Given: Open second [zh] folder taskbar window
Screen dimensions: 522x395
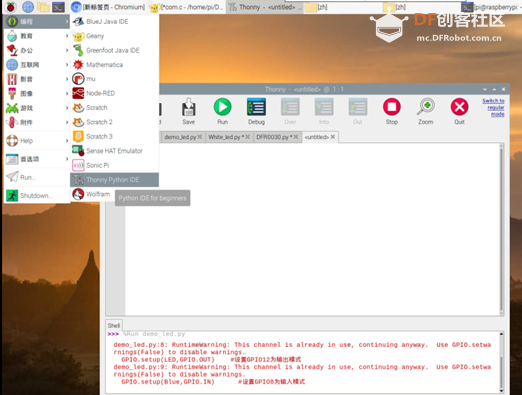Looking at the screenshot, I should [x=420, y=7].
